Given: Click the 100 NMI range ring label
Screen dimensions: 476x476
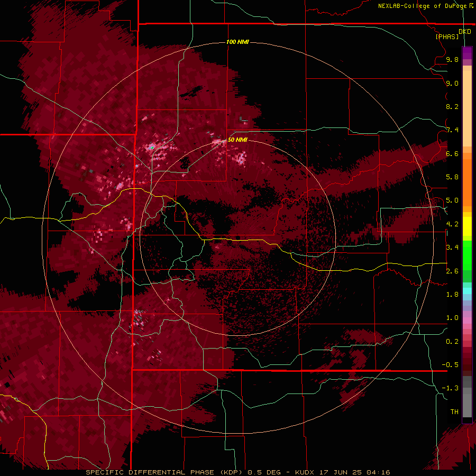Looking at the screenshot, I should click(237, 42).
